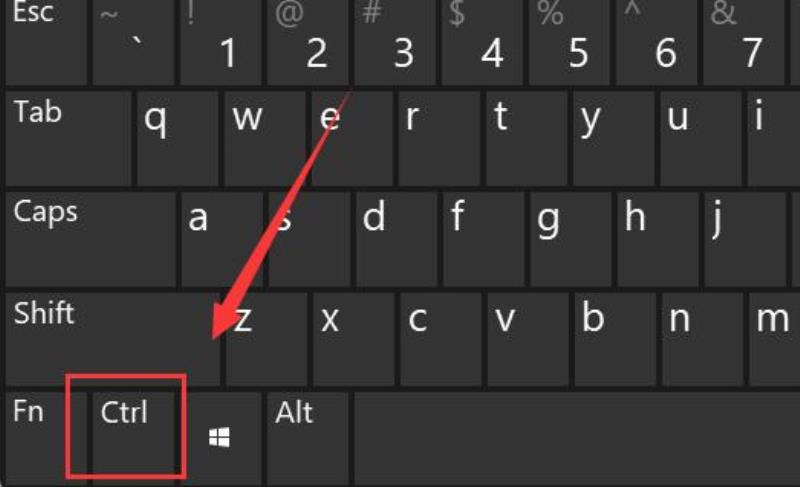This screenshot has height=487, width=800.
Task: Tap the letter z key
Action: tap(266, 339)
